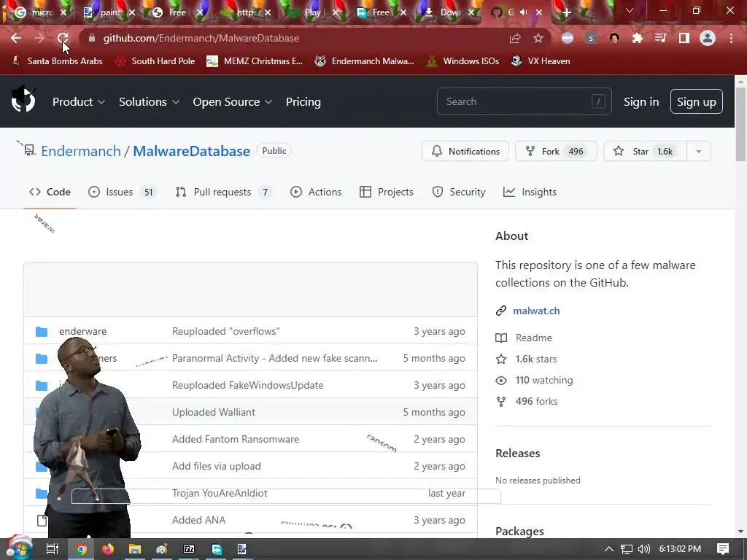Open the Readme link in About
The width and height of the screenshot is (747, 560).
click(x=533, y=338)
